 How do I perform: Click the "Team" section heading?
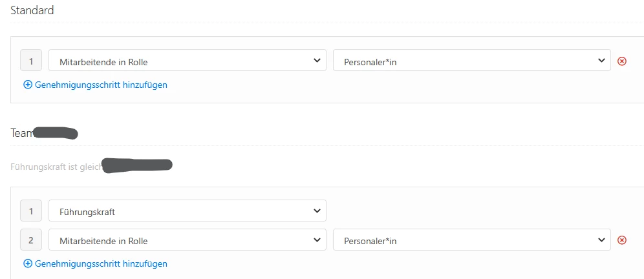[x=21, y=133]
